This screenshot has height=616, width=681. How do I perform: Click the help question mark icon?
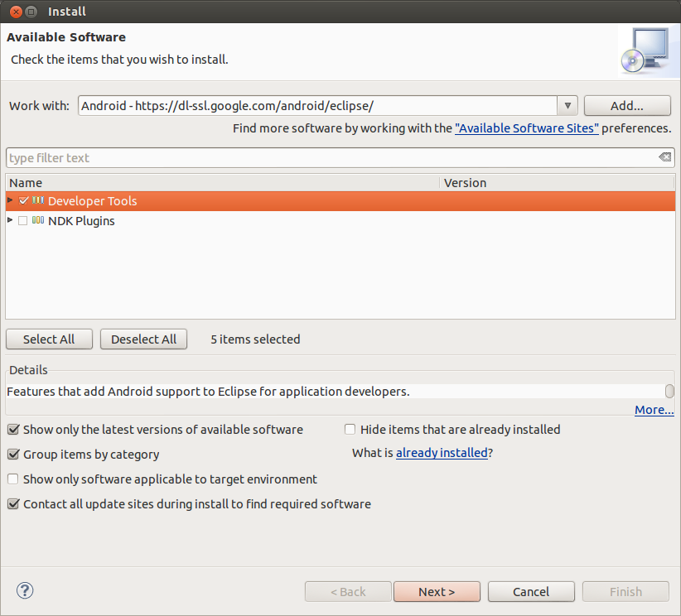point(25,590)
